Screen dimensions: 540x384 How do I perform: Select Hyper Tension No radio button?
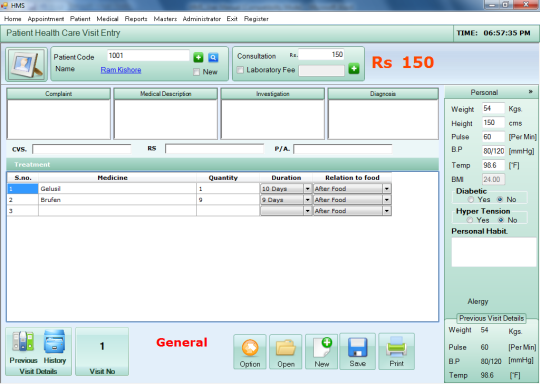[x=501, y=220]
